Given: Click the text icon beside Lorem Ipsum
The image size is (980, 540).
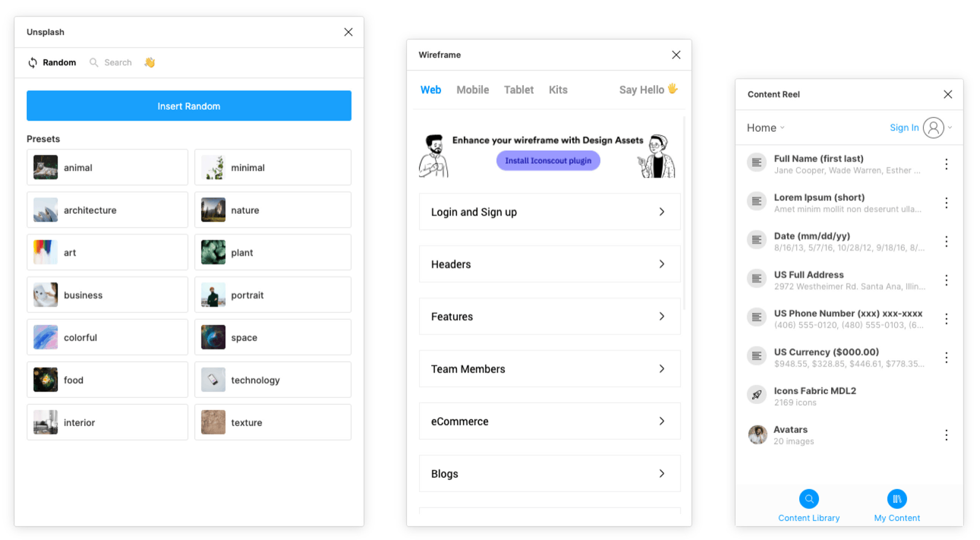Looking at the screenshot, I should [757, 201].
